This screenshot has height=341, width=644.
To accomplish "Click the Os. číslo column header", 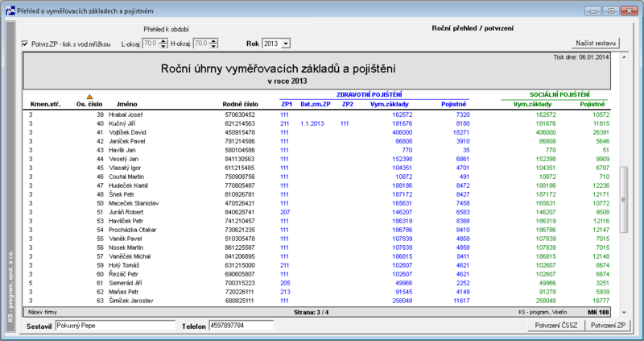I will [x=89, y=104].
